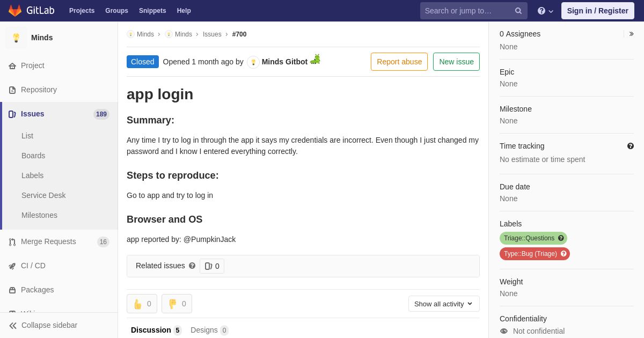Image resolution: width=644 pixels, height=338 pixels.
Task: Open Labels under Issues
Action: coord(32,175)
